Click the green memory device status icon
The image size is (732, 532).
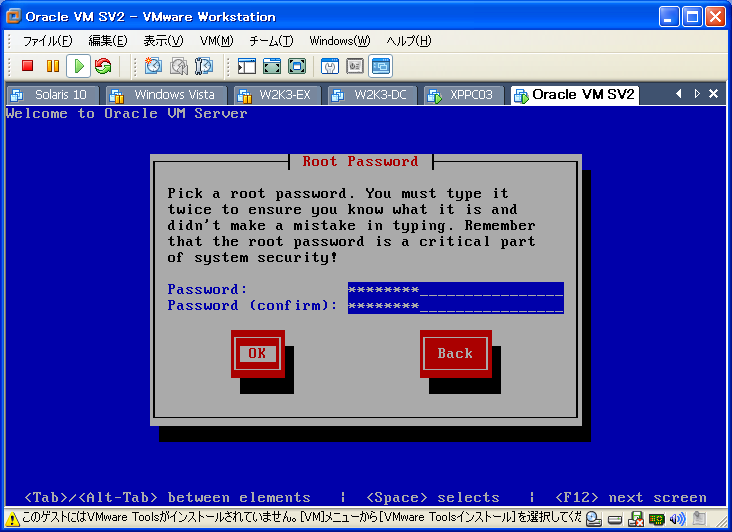pyautogui.click(x=656, y=519)
